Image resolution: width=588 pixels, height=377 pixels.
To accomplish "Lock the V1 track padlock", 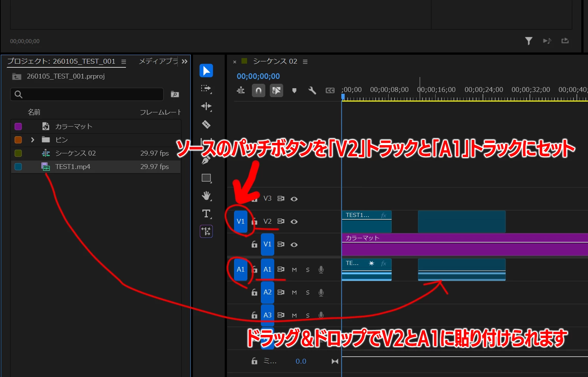I will pyautogui.click(x=254, y=245).
